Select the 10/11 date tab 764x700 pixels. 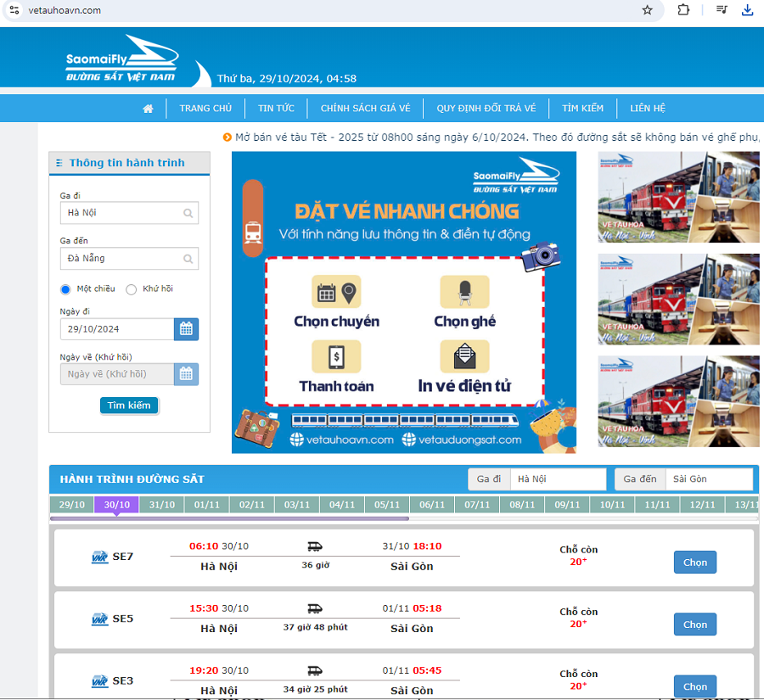612,505
